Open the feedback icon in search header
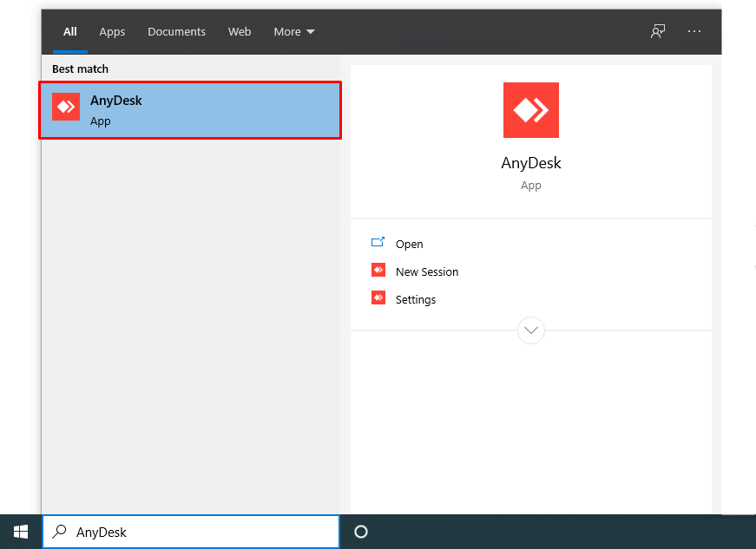Viewport: 756px width, 549px height. (x=658, y=31)
